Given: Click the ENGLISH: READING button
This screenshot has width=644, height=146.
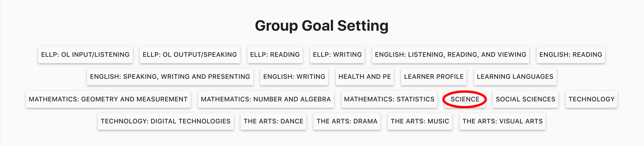Looking at the screenshot, I should pos(571,55).
